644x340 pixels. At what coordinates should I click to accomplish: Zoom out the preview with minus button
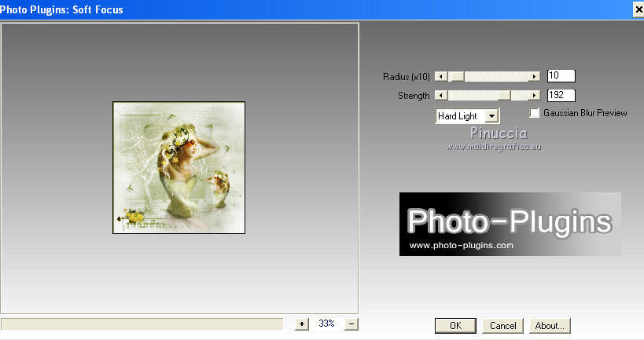point(351,324)
